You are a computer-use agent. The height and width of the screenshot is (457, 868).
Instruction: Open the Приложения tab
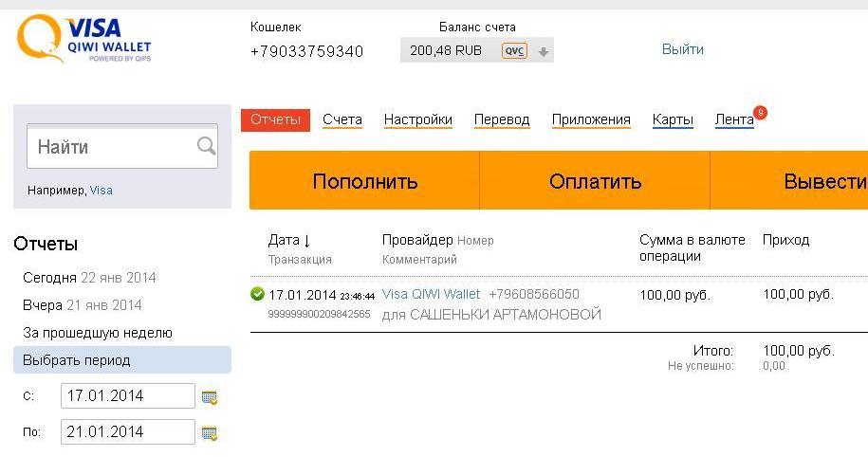pos(591,119)
